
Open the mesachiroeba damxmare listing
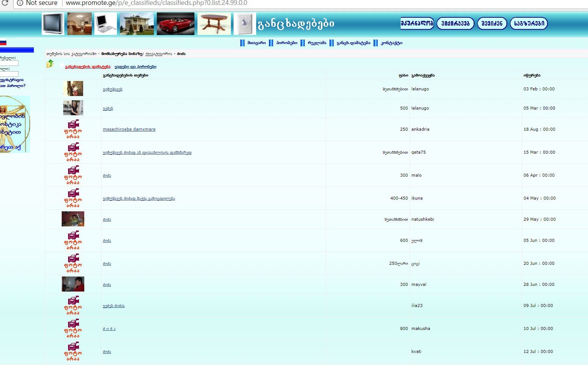pyautogui.click(x=129, y=129)
